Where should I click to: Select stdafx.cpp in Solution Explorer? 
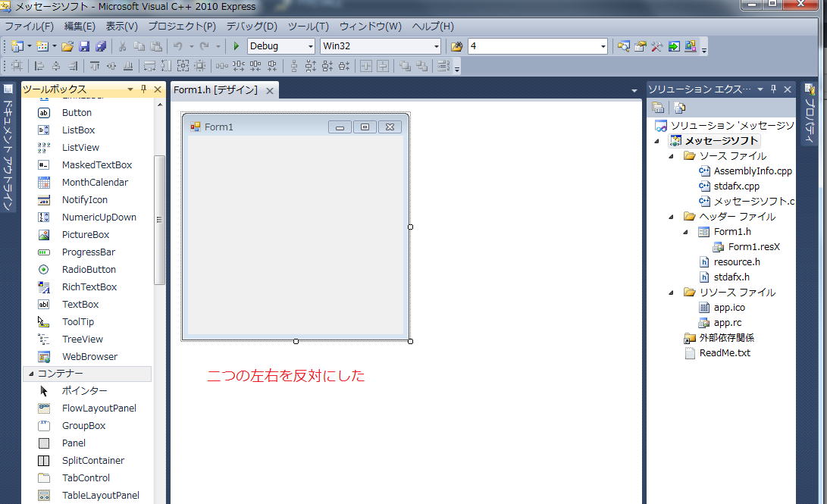[x=736, y=186]
